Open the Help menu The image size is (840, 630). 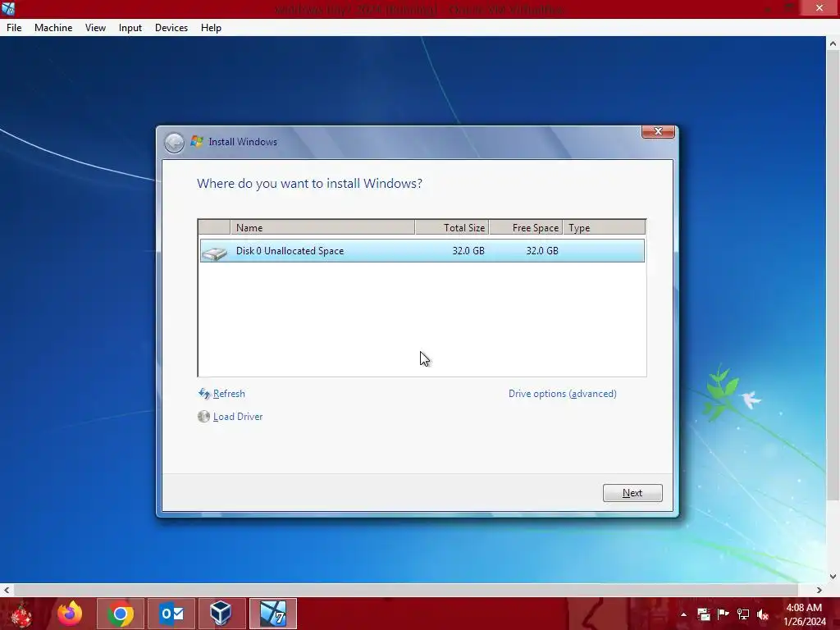point(211,28)
